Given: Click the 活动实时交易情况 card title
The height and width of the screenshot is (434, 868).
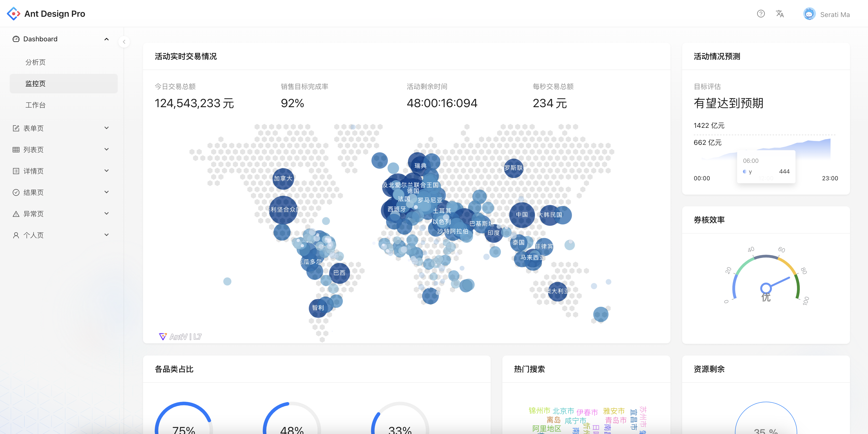Looking at the screenshot, I should click(x=186, y=57).
